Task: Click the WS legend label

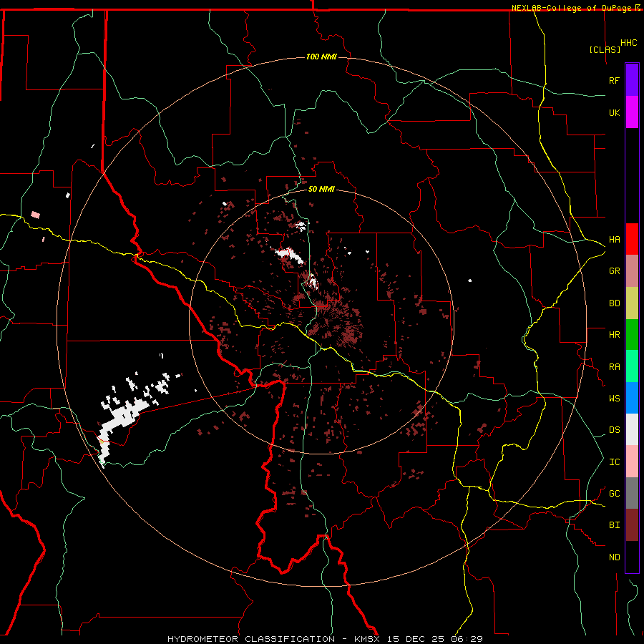Action: [614, 399]
